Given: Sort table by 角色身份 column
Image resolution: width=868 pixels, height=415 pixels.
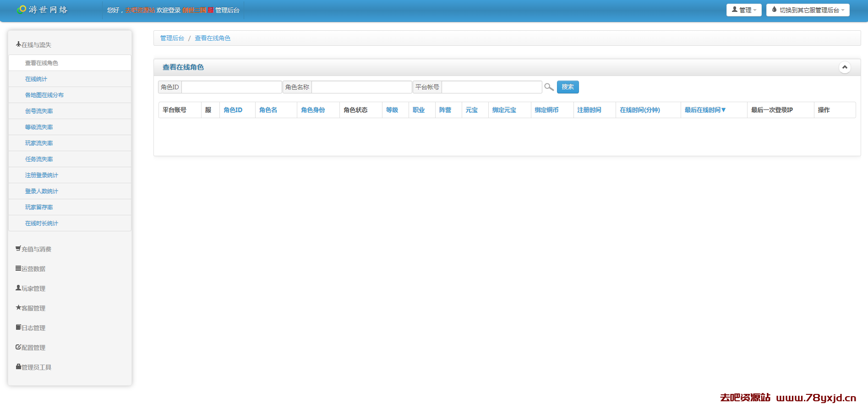Looking at the screenshot, I should click(313, 110).
